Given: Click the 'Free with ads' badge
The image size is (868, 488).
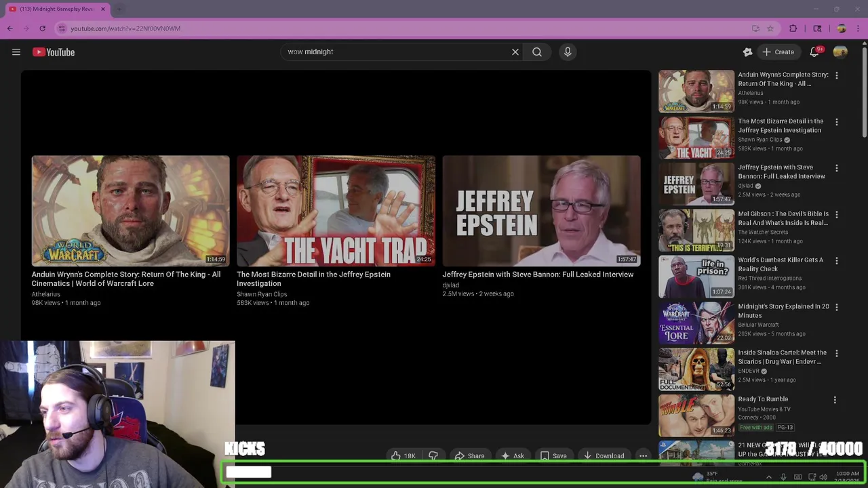Looking at the screenshot, I should pyautogui.click(x=756, y=428).
